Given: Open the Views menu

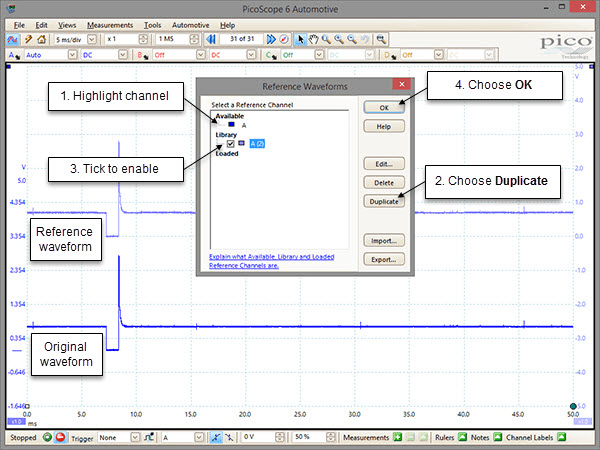Looking at the screenshot, I should 67,25.
